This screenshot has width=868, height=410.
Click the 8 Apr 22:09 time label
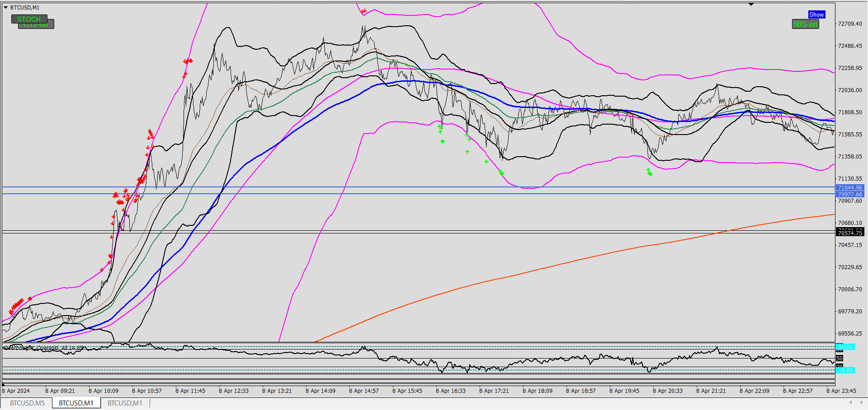[755, 391]
